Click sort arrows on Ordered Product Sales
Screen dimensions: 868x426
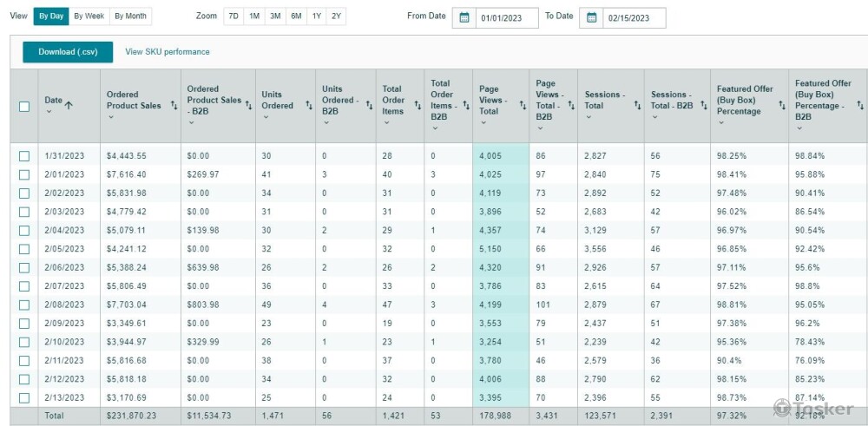point(171,106)
